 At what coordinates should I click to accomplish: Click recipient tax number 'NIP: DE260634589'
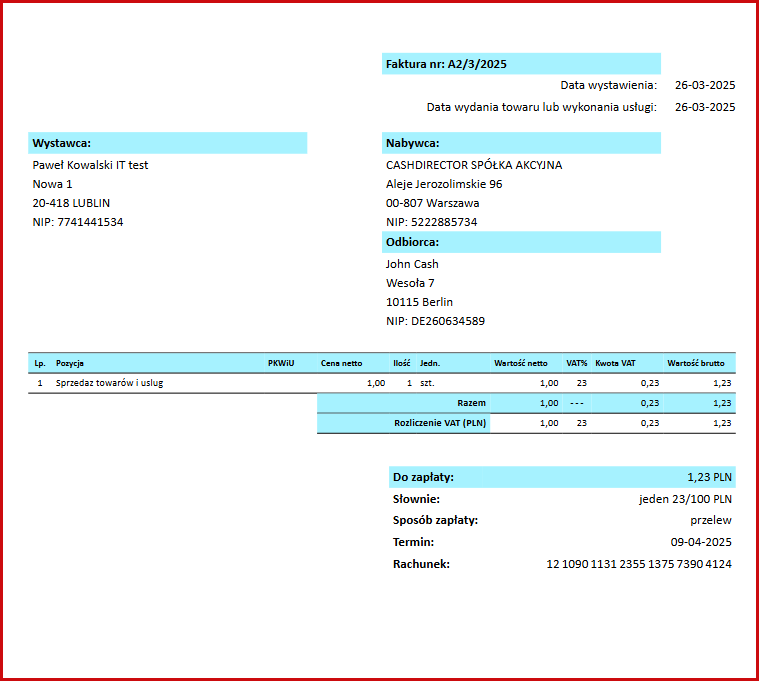tap(435, 321)
